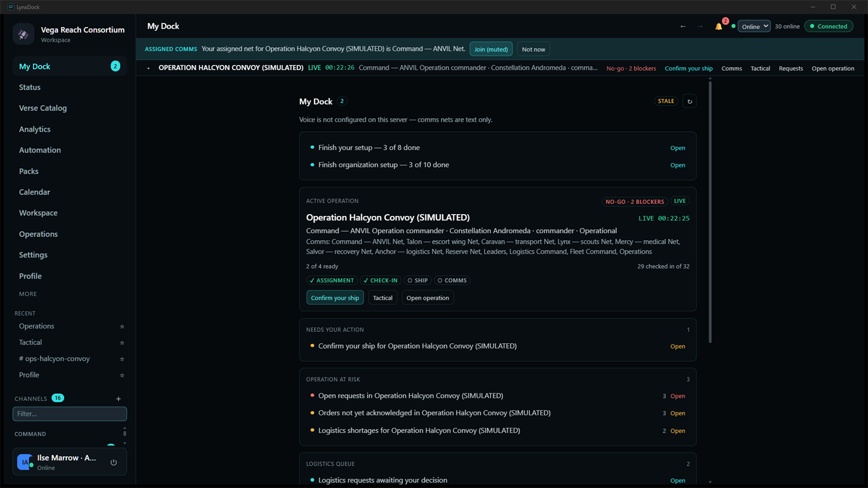Open Verse Catalog in the sidebar

(69, 108)
